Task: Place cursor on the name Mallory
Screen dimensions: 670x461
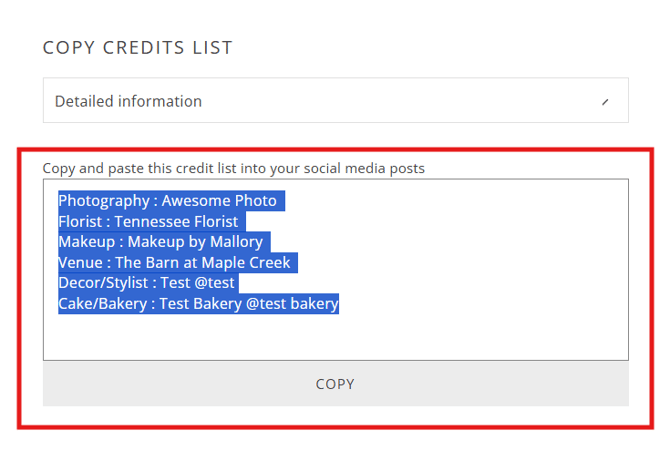Action: (237, 242)
